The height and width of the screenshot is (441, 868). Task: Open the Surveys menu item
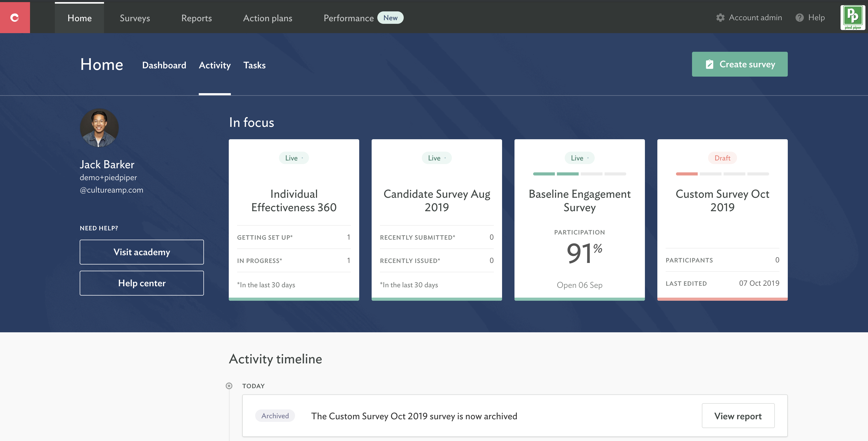tap(135, 18)
